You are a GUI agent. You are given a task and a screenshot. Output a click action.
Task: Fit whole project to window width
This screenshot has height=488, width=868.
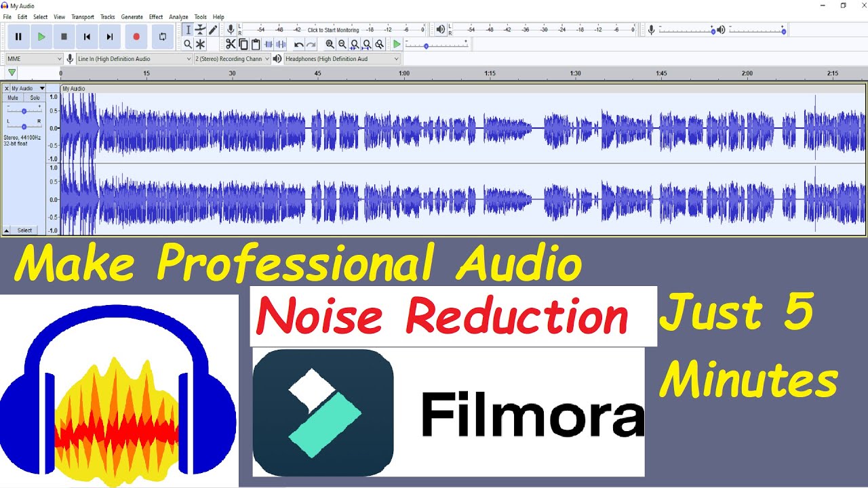[367, 44]
